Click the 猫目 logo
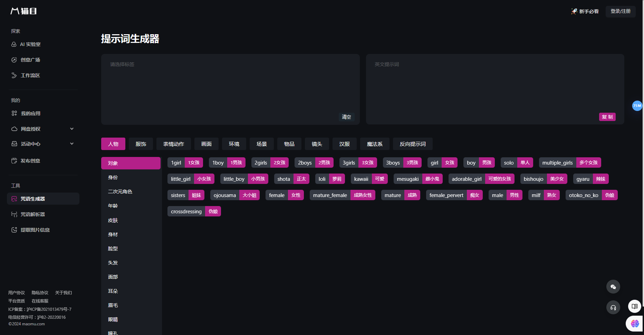The image size is (644, 335). (23, 11)
